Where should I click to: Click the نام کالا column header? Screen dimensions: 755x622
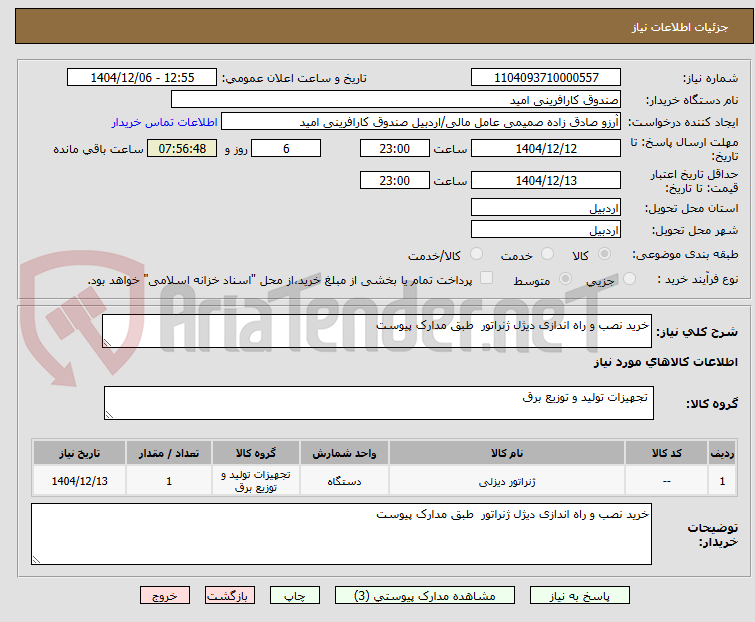(507, 453)
